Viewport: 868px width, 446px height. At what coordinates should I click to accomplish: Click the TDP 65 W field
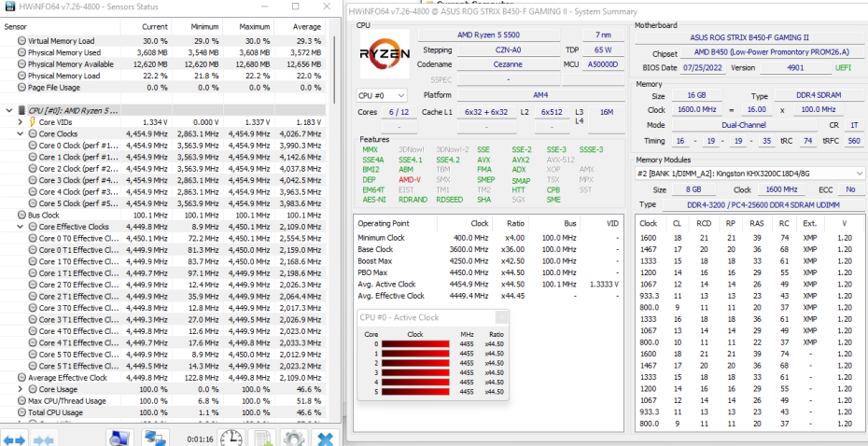tap(603, 49)
